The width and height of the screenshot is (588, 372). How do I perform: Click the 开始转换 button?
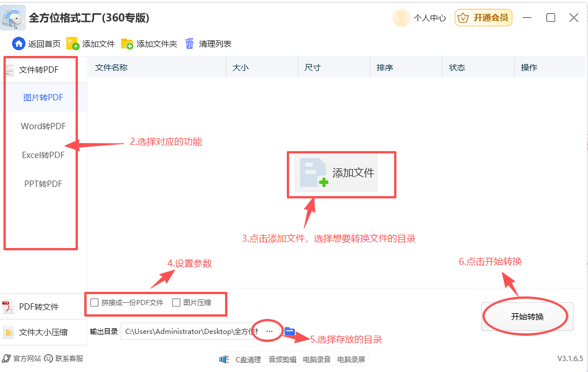(x=526, y=316)
